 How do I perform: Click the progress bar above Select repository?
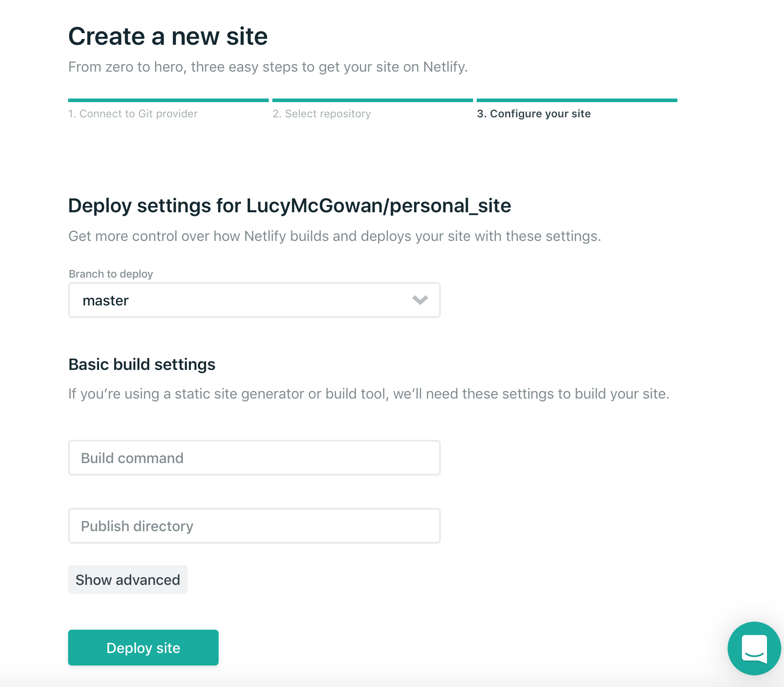372,100
